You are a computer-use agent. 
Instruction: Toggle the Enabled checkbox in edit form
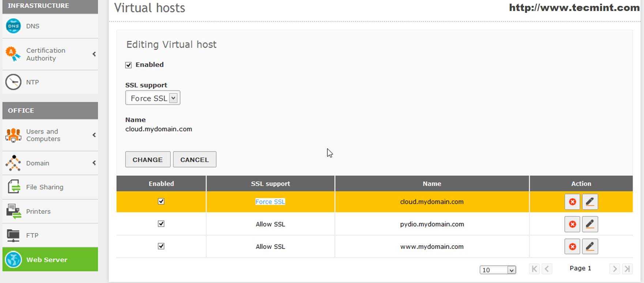(128, 65)
